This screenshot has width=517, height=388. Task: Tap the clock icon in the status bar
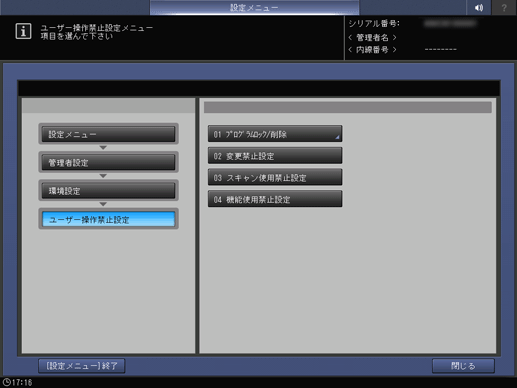click(6, 382)
